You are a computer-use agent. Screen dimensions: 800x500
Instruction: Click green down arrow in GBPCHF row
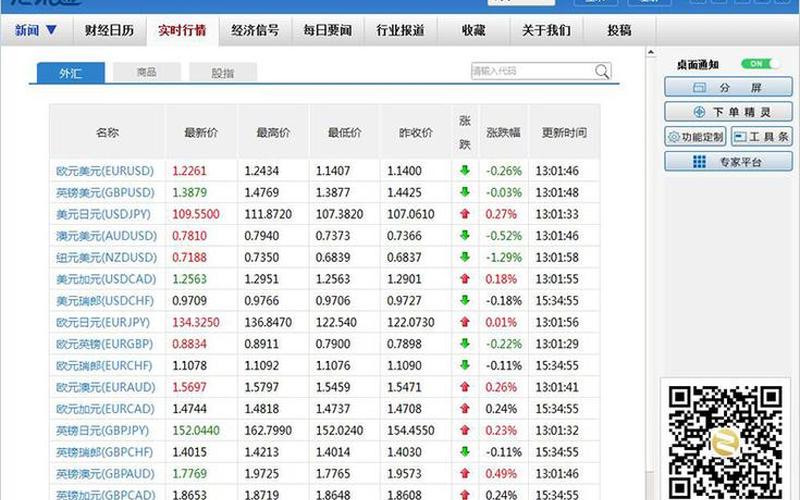click(x=464, y=452)
